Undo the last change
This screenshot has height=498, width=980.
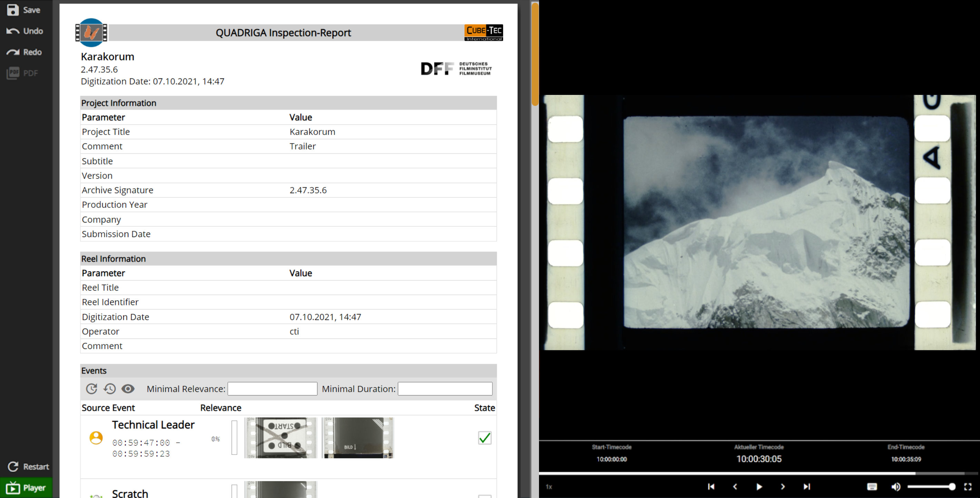pyautogui.click(x=12, y=31)
